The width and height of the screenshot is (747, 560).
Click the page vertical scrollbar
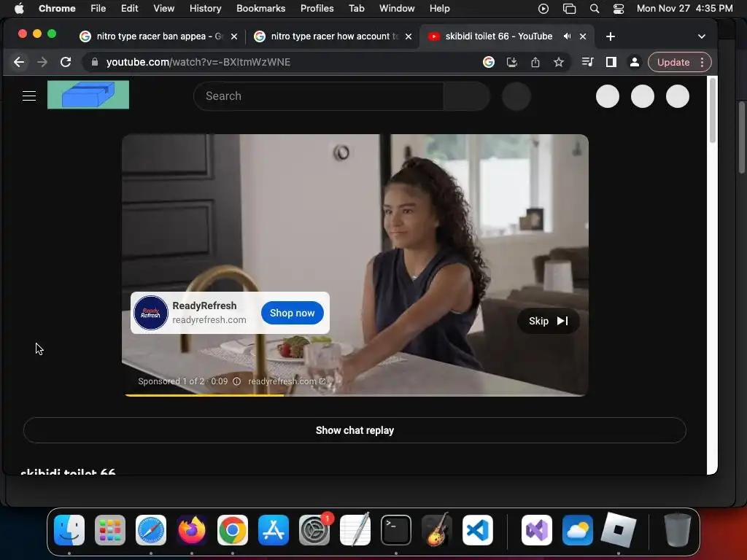tap(712, 110)
